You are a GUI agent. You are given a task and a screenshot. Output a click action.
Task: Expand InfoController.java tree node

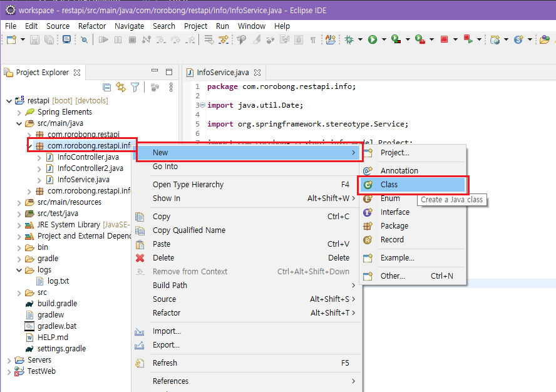pyautogui.click(x=39, y=158)
